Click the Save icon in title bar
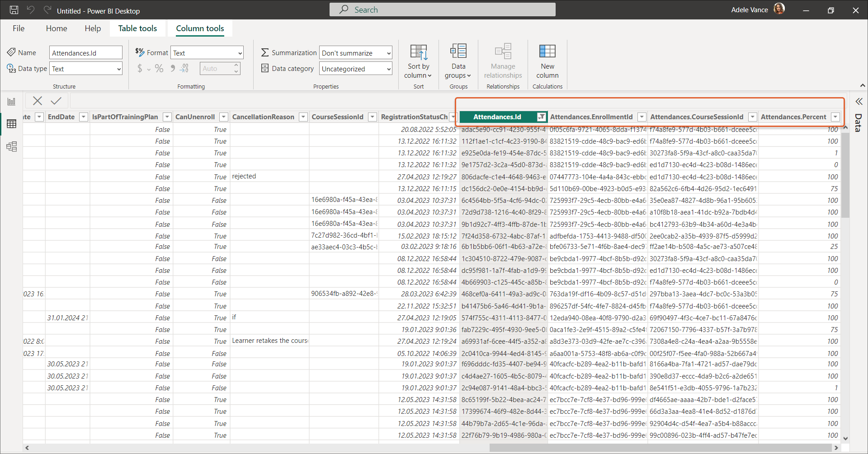The width and height of the screenshot is (868, 454). pyautogui.click(x=14, y=10)
